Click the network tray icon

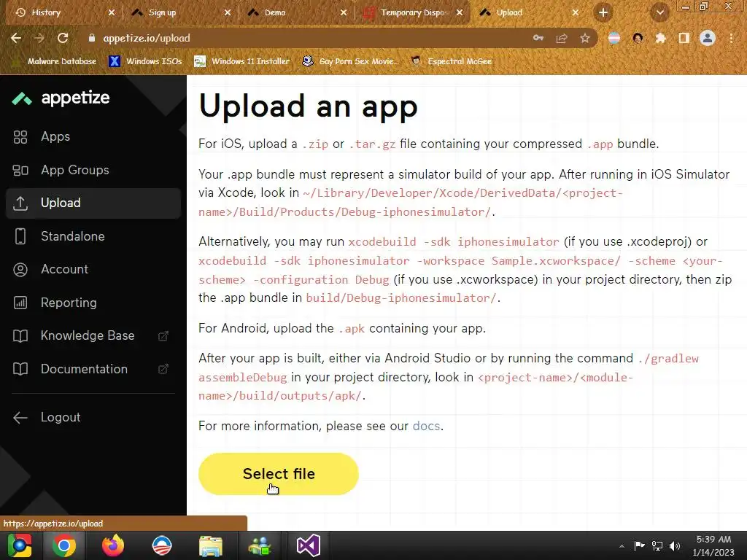[657, 545]
